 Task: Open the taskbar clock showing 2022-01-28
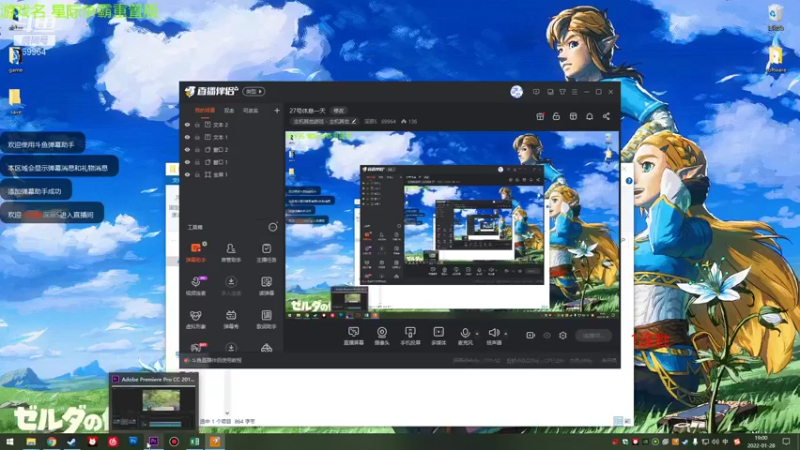[761, 441]
